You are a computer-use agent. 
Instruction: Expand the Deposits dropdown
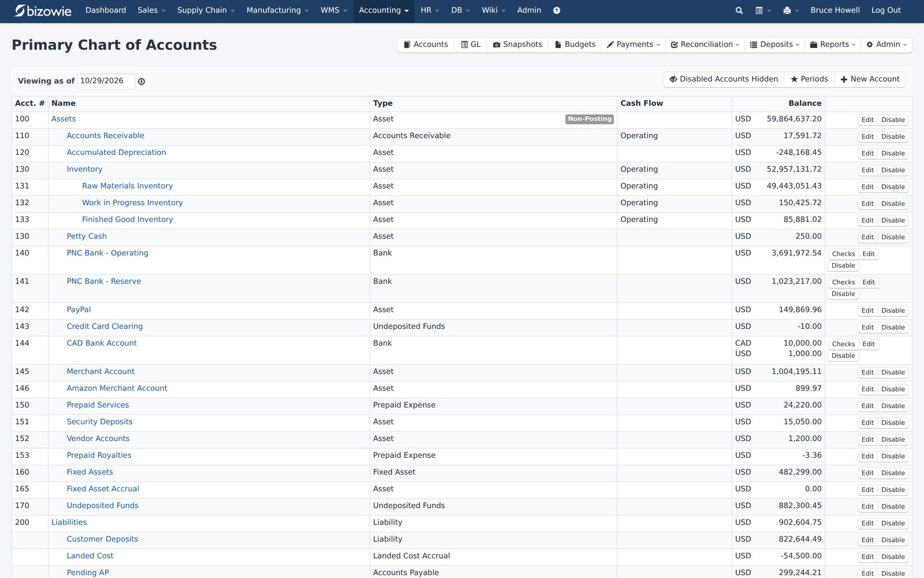pyautogui.click(x=775, y=45)
